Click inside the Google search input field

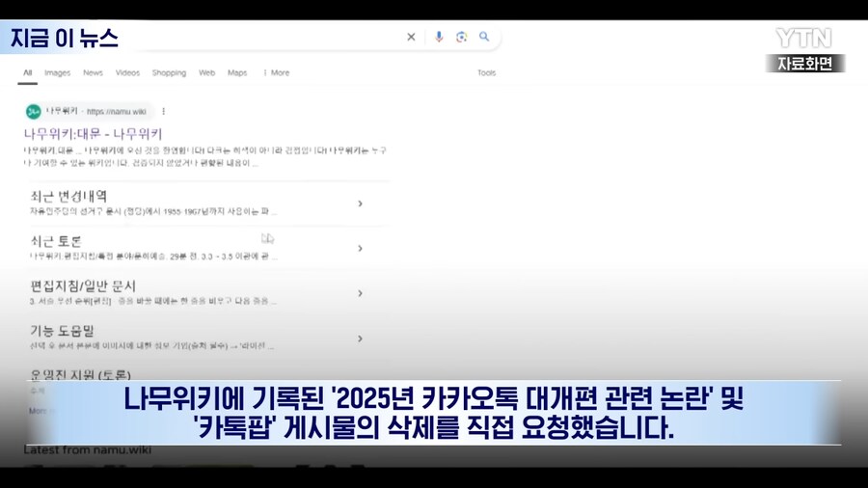260,38
